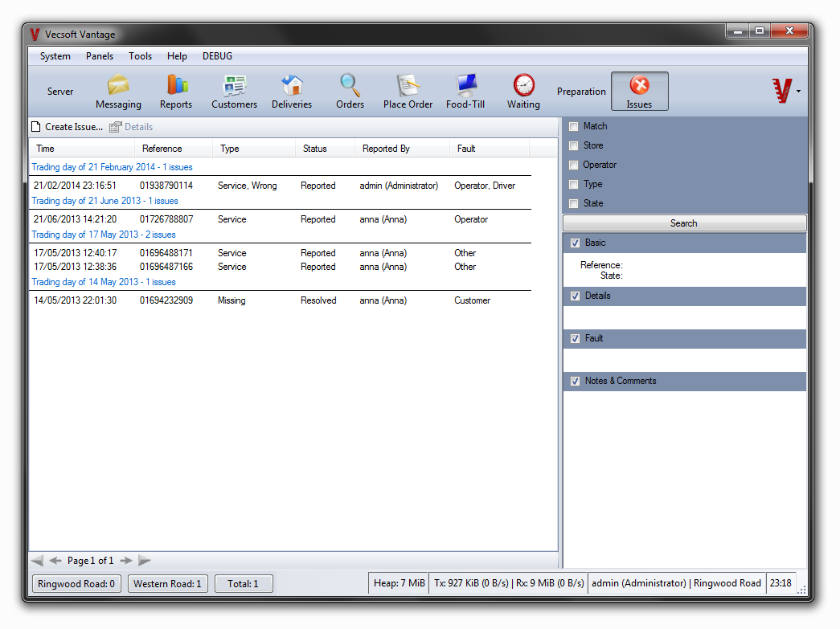Open the Panels menu

100,56
